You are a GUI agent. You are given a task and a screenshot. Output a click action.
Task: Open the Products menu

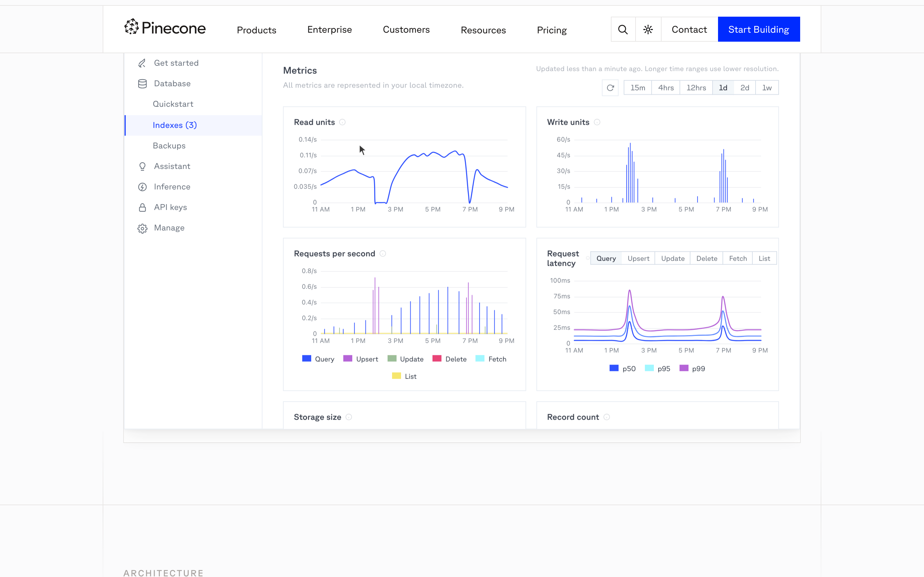pyautogui.click(x=257, y=30)
